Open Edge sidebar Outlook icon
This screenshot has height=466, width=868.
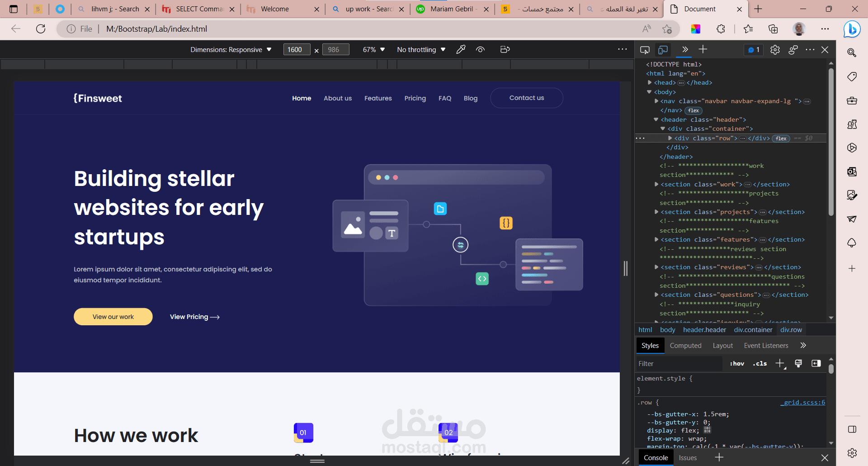(x=852, y=172)
